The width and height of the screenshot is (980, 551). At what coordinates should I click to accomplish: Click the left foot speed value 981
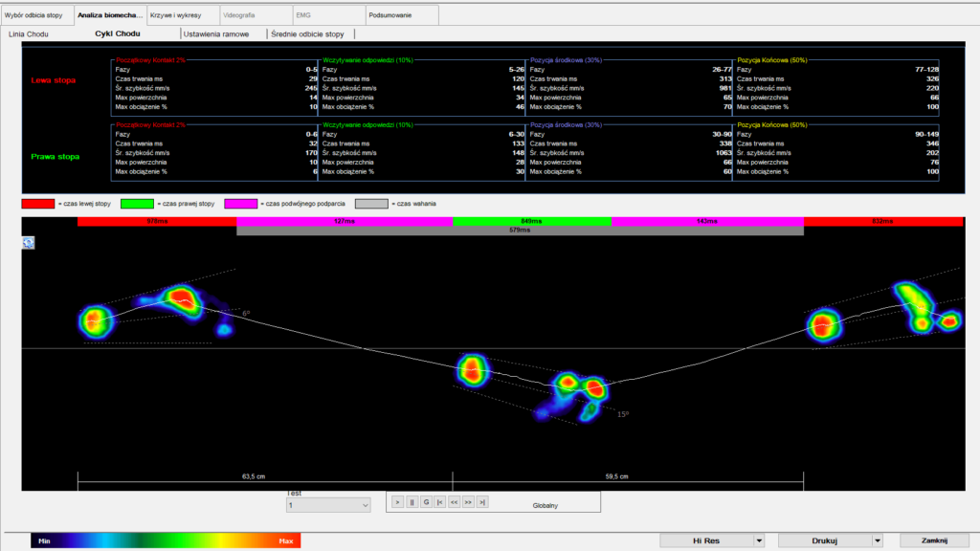click(x=725, y=88)
